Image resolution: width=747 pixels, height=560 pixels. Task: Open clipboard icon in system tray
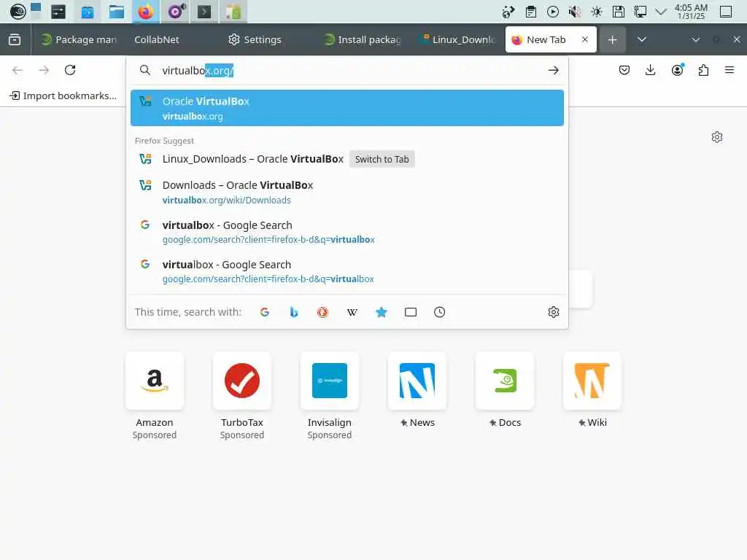pos(531,12)
